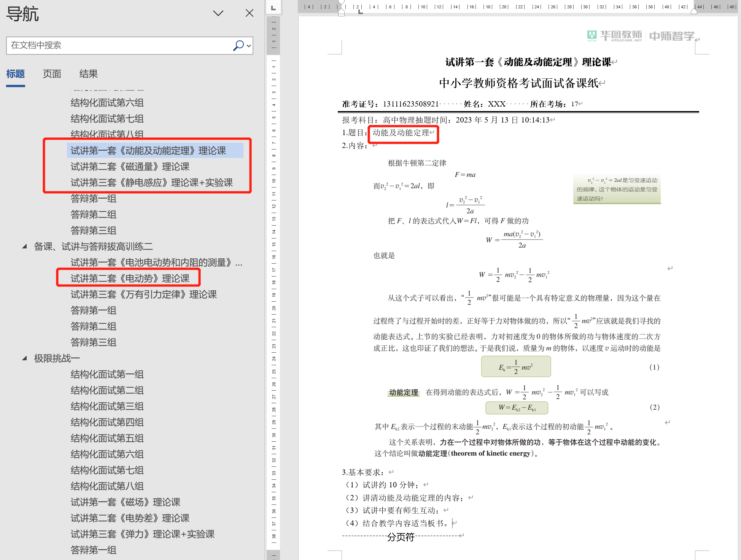Click the right indent marker on ruler

coord(694,12)
